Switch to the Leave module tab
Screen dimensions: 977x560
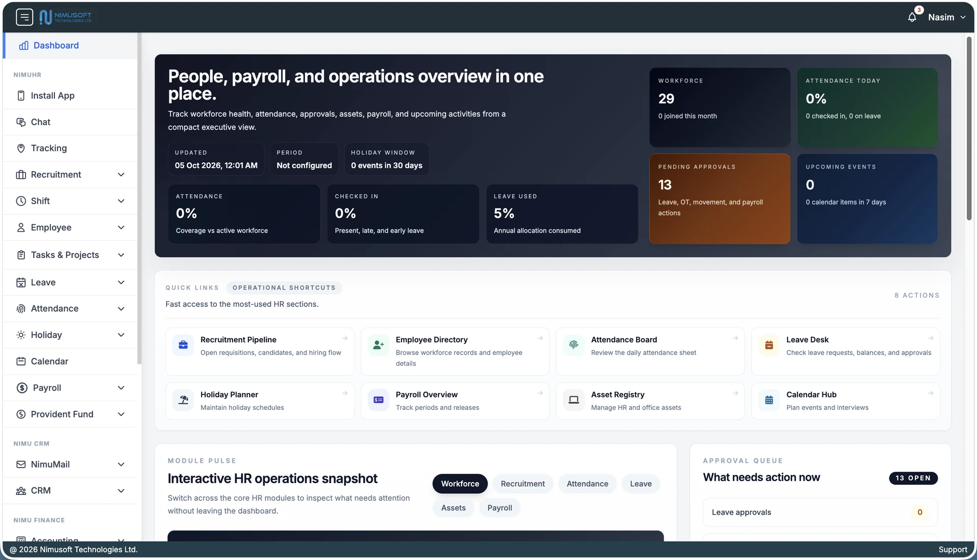641,484
